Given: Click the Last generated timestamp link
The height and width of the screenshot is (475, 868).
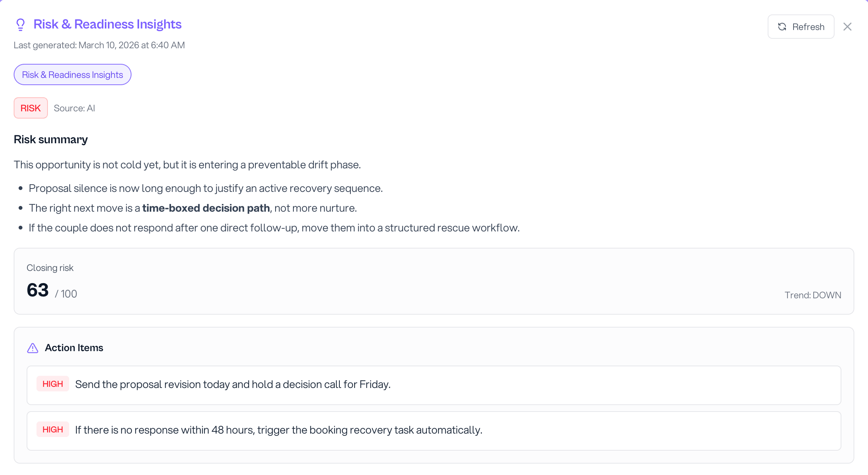Looking at the screenshot, I should [x=99, y=45].
